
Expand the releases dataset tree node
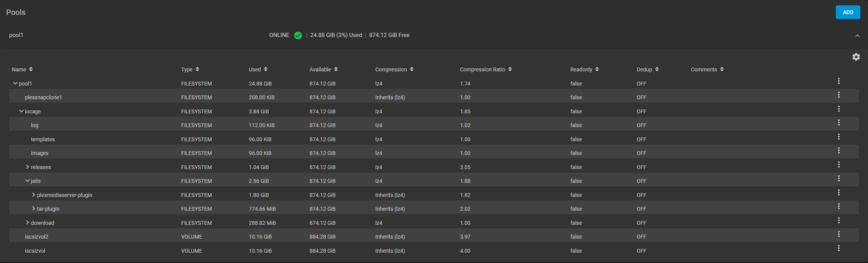(28, 167)
